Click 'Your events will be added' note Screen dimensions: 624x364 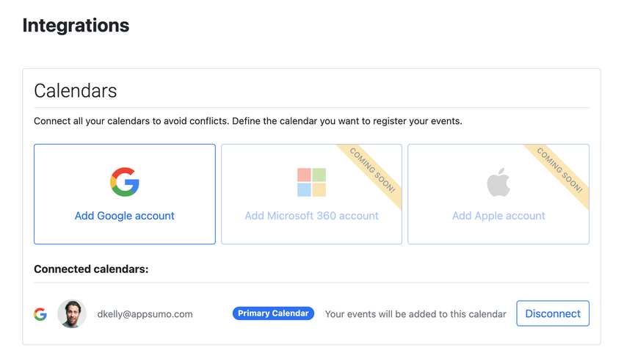point(416,314)
